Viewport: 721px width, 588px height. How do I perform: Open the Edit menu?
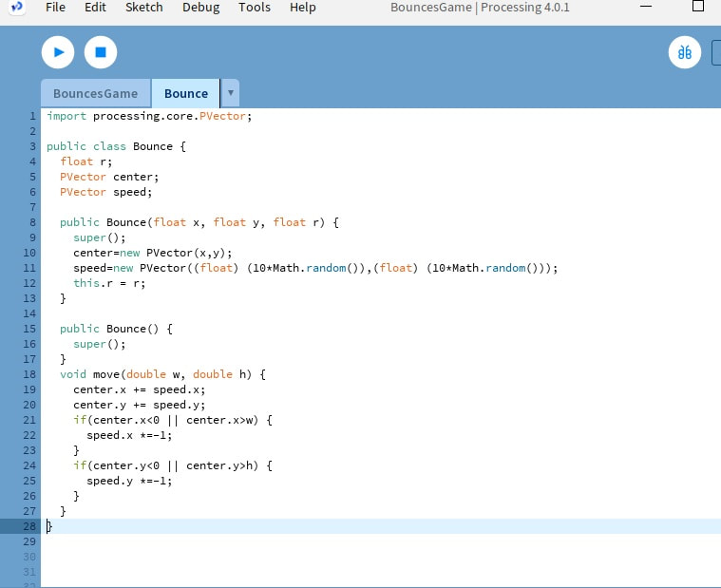coord(95,8)
